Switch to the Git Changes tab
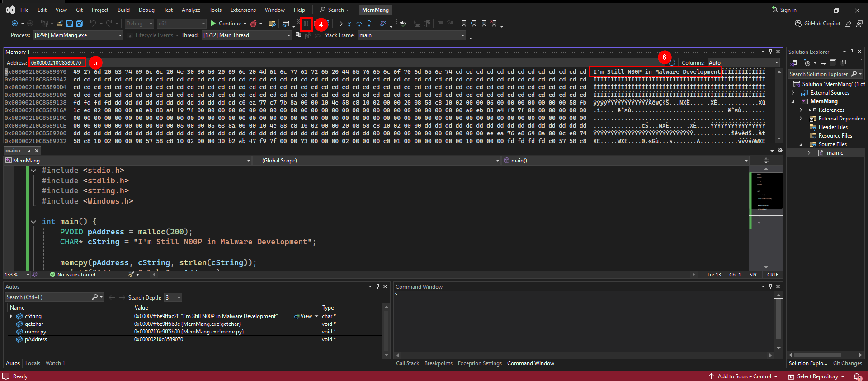The height and width of the screenshot is (381, 868). coord(847,363)
